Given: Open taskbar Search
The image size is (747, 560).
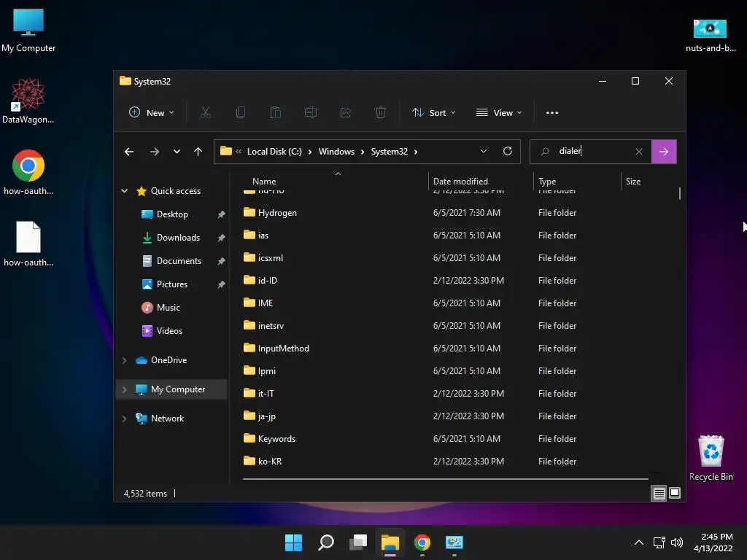Looking at the screenshot, I should coord(326,542).
